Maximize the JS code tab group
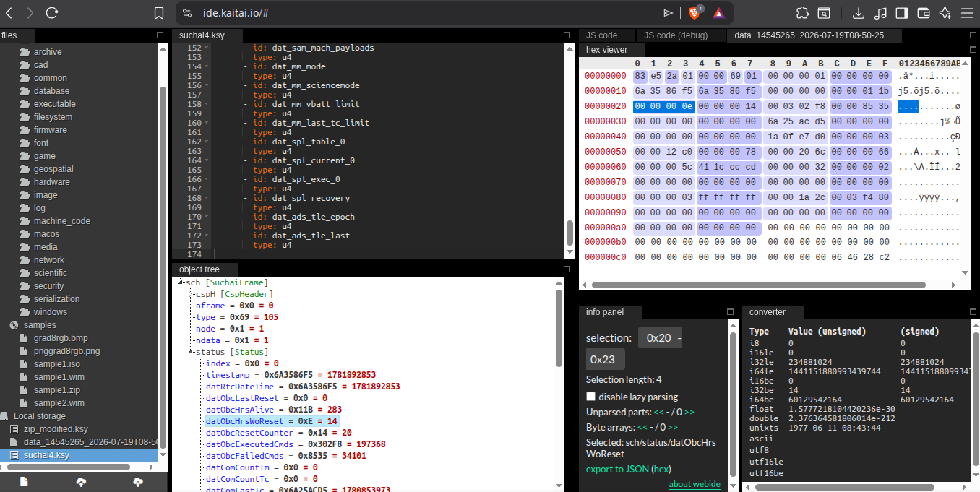The width and height of the screenshot is (980, 492). coord(973,35)
